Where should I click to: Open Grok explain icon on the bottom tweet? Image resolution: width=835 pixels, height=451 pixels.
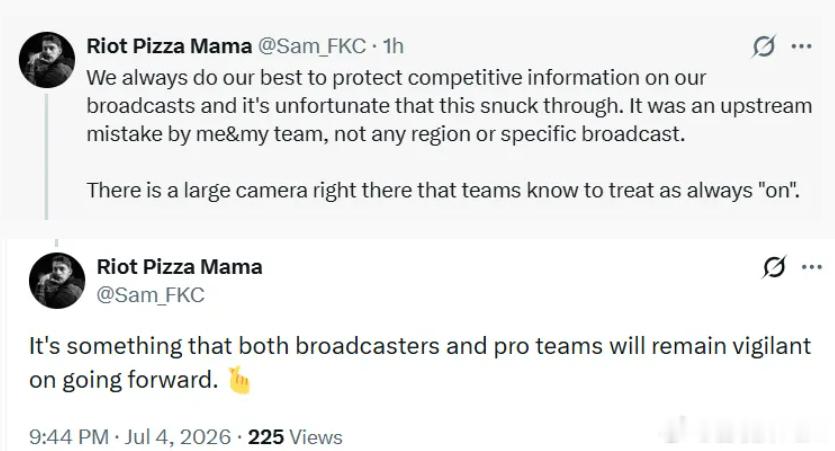[774, 267]
